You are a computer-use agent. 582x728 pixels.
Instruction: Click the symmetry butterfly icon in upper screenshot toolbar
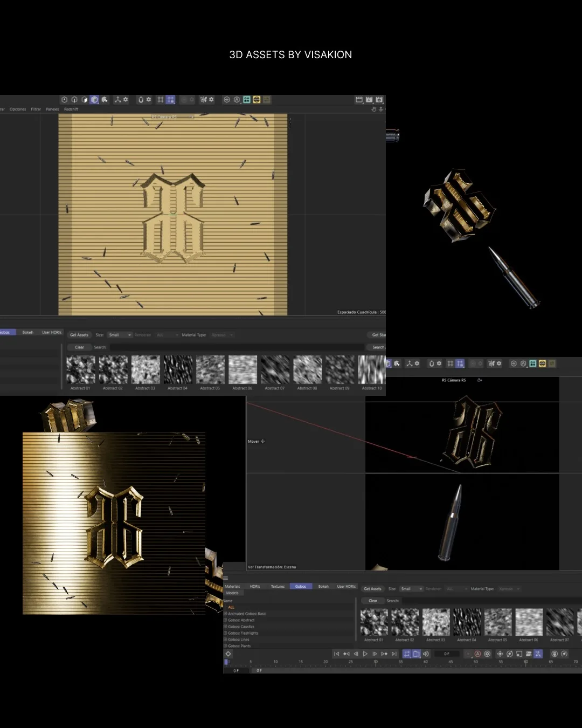point(203,100)
